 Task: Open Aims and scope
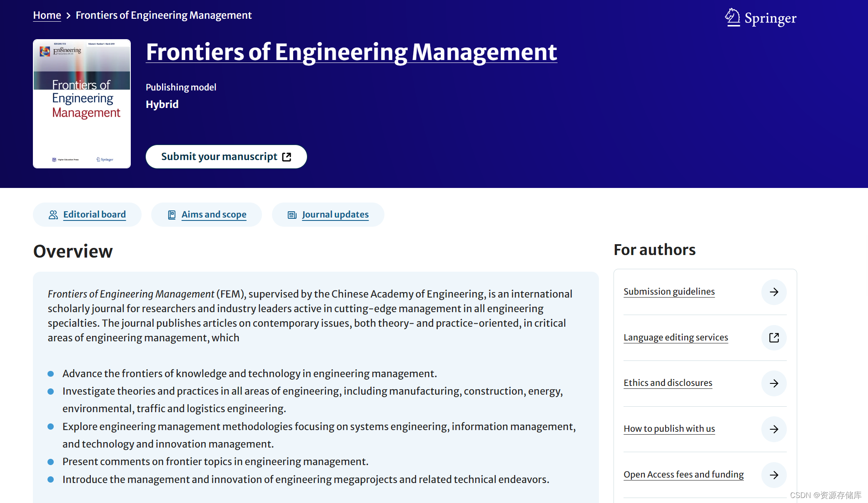pos(214,214)
